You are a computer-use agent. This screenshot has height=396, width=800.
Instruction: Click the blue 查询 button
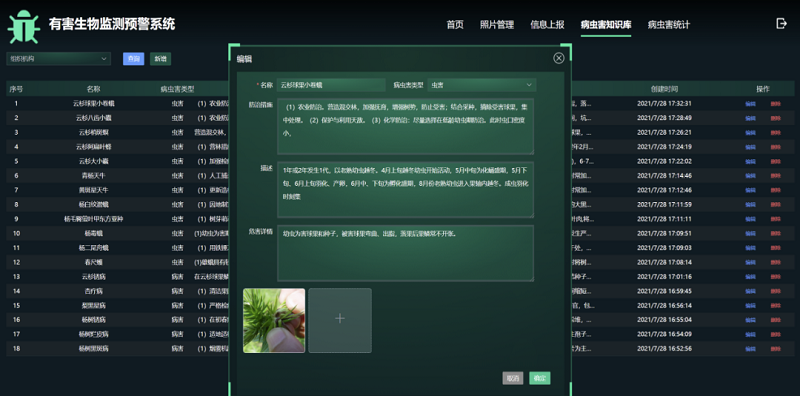click(x=134, y=59)
